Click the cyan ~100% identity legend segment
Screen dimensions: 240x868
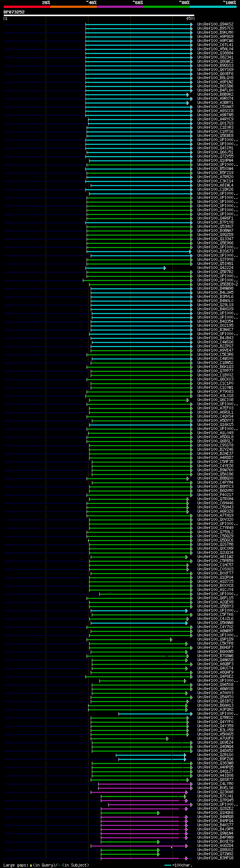point(213,7)
